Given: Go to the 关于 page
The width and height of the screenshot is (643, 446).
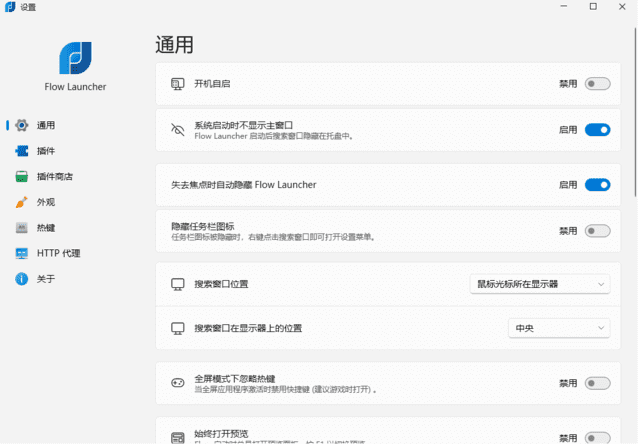Looking at the screenshot, I should (x=46, y=279).
